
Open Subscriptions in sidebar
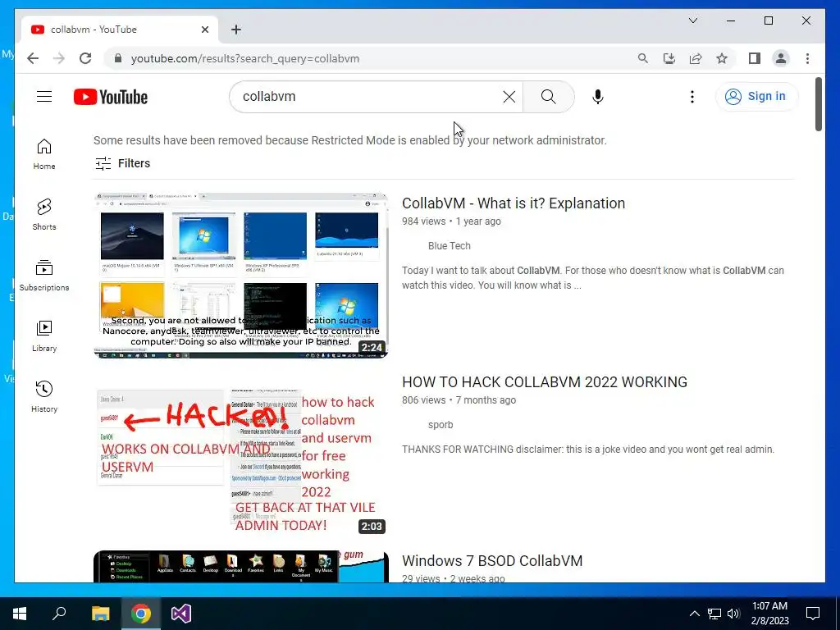click(44, 276)
